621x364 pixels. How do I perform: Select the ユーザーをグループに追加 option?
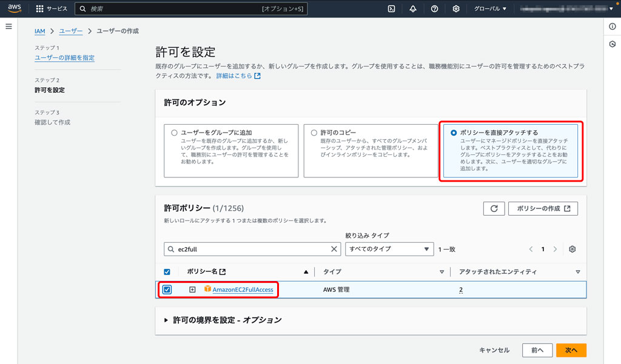pyautogui.click(x=175, y=132)
